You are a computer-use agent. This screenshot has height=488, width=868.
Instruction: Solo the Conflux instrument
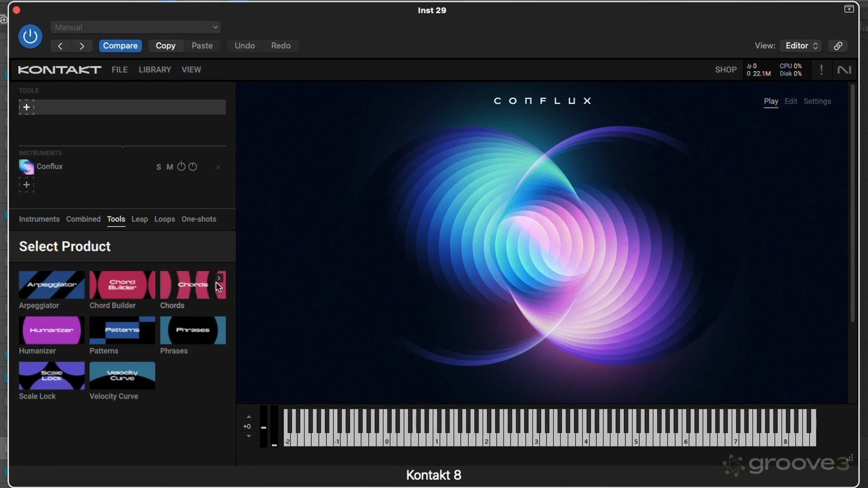point(159,167)
